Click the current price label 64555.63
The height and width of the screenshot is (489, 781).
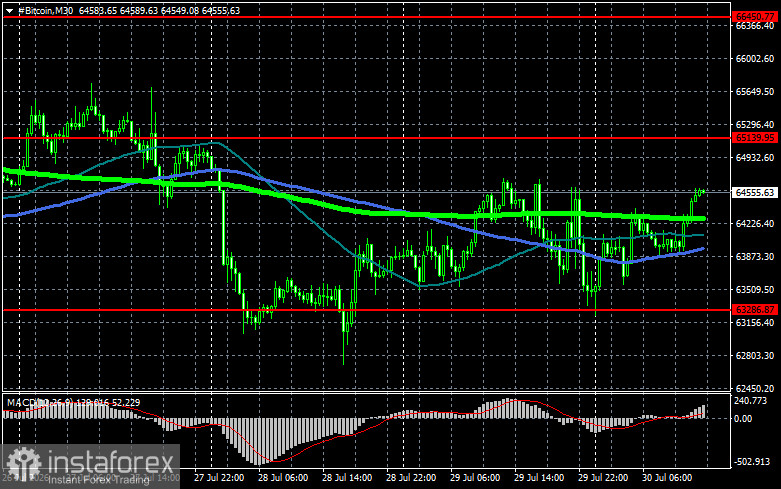pos(755,192)
